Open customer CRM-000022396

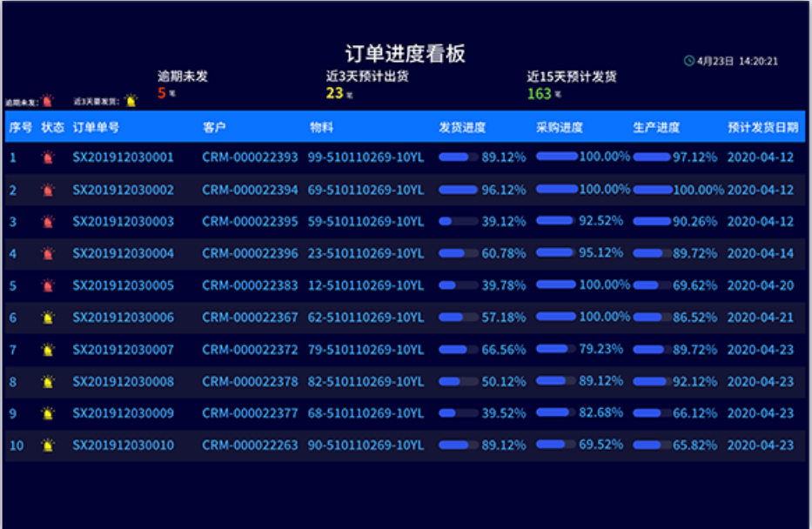click(250, 253)
